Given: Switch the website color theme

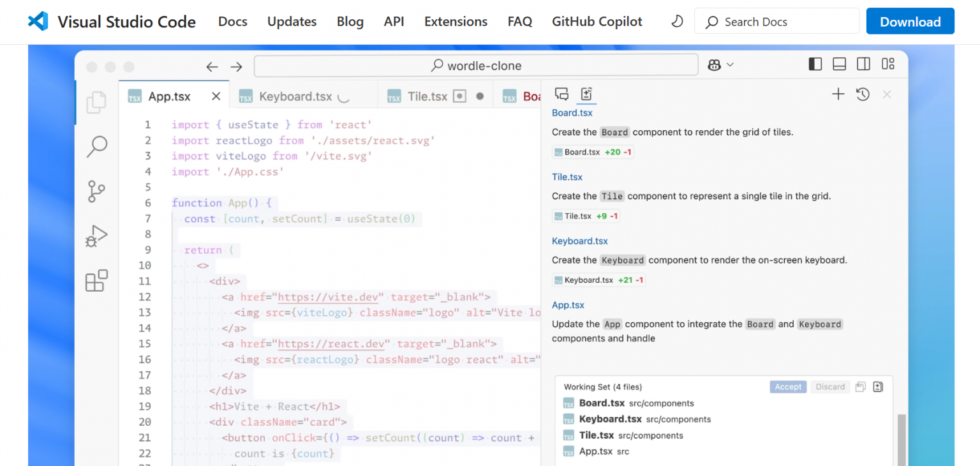Looking at the screenshot, I should coord(676,21).
